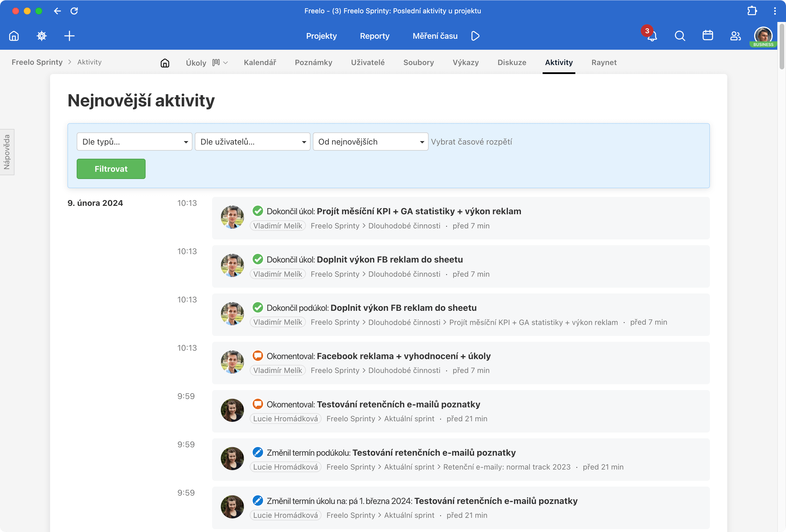Click Freelo Sprinty breadcrumb link
Image resolution: width=786 pixels, height=532 pixels.
point(37,62)
